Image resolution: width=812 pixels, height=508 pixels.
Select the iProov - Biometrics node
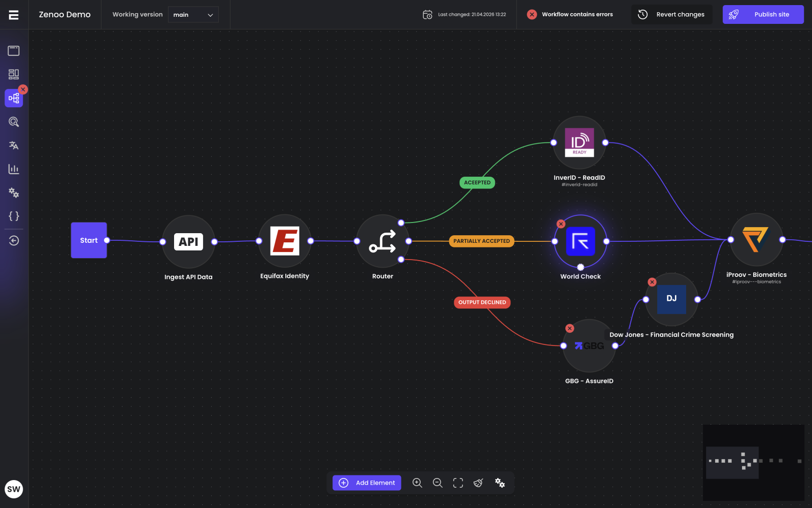click(x=757, y=240)
